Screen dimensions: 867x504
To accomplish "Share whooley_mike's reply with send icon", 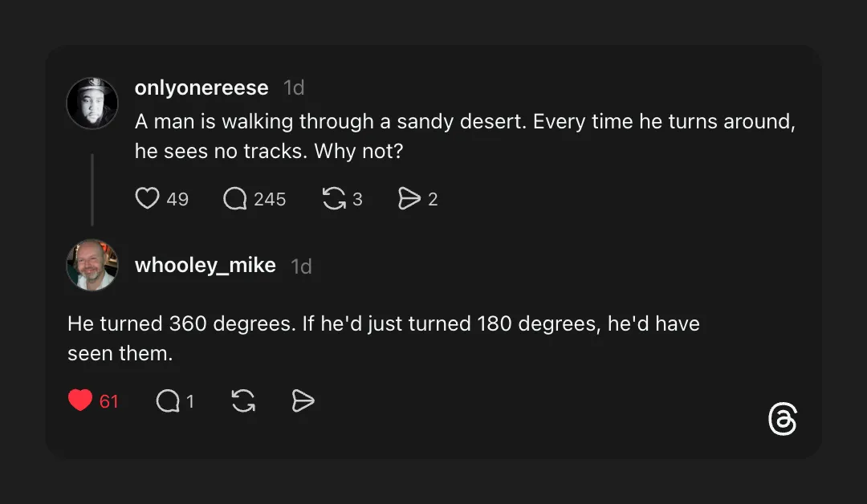I will [x=303, y=400].
